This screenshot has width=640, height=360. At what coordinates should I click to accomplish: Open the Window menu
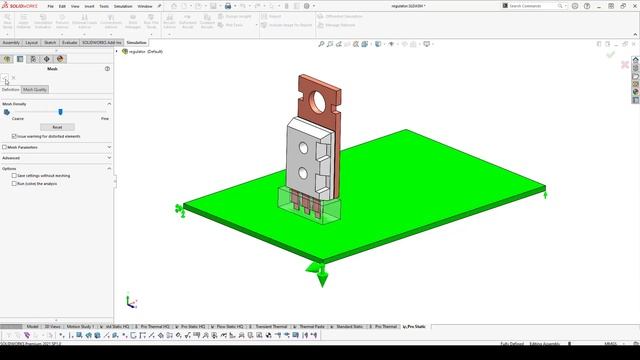144,6
